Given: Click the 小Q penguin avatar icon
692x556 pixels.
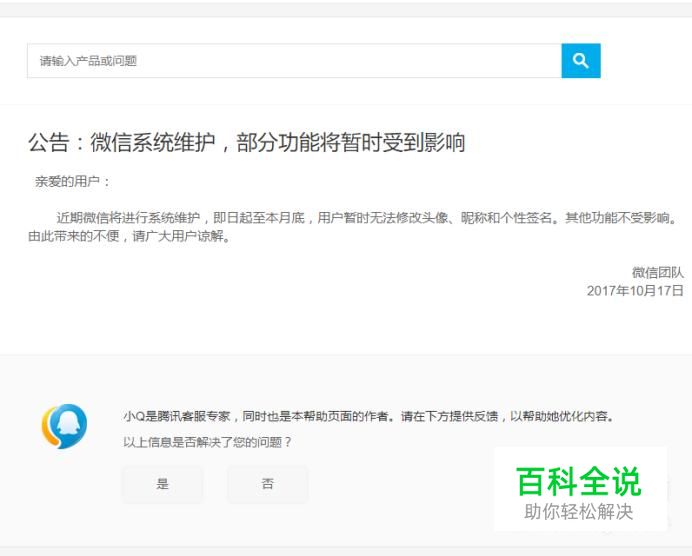Looking at the screenshot, I should tap(64, 426).
